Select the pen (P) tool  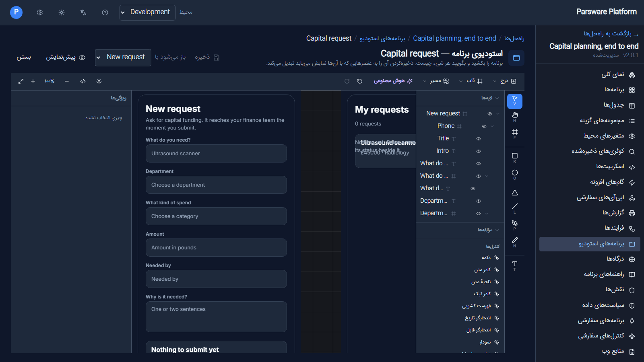pos(514,225)
